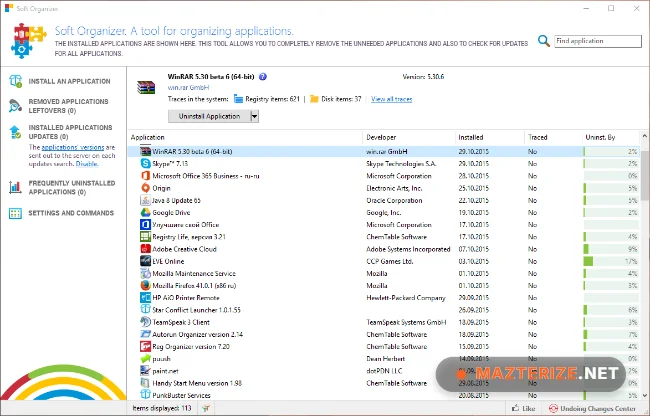Click the Settings and Commands grid icon
Screen dimensions: 650x416
point(15,213)
